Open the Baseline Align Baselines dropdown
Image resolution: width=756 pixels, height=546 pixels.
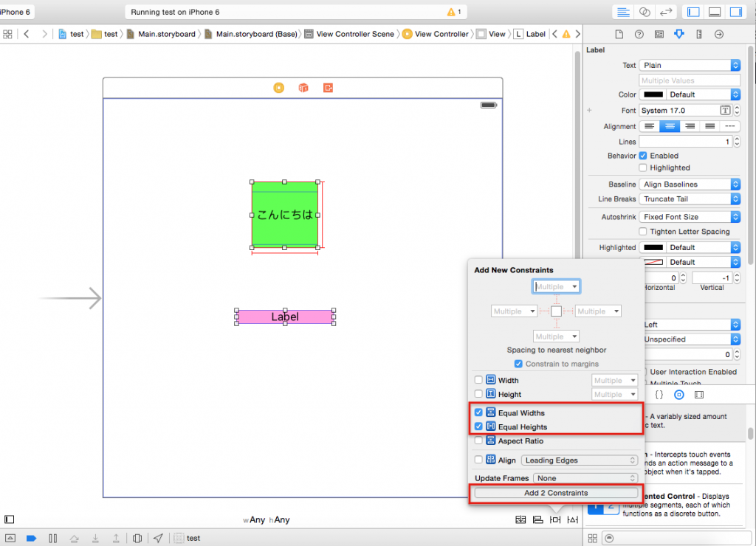click(690, 184)
